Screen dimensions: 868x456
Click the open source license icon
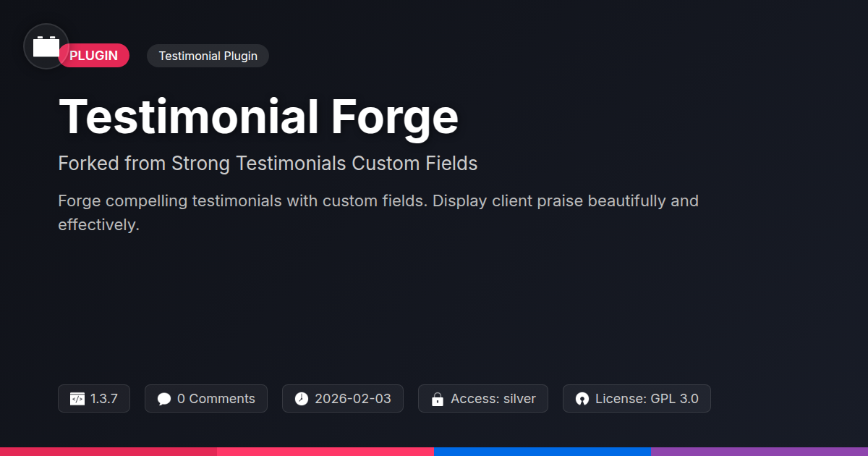(582, 399)
